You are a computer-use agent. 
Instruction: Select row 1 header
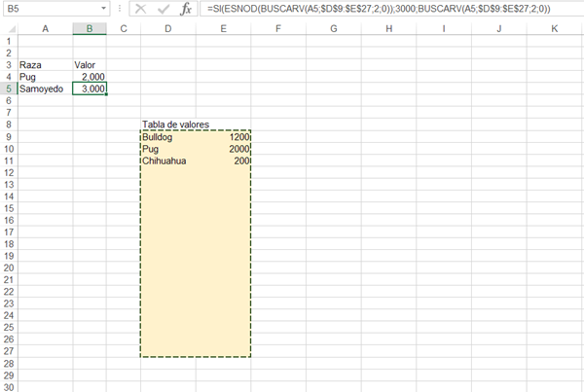pyautogui.click(x=9, y=41)
